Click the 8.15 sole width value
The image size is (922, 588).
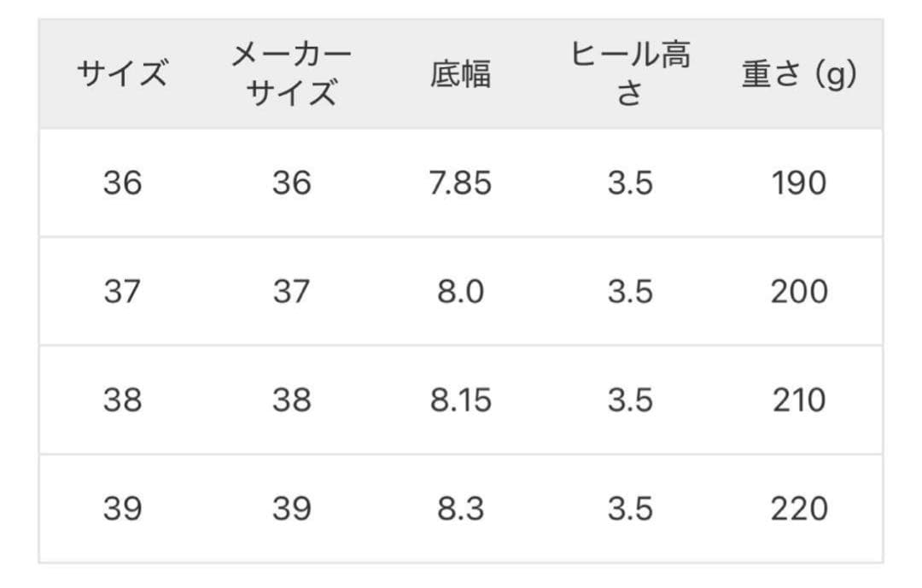coord(460,400)
